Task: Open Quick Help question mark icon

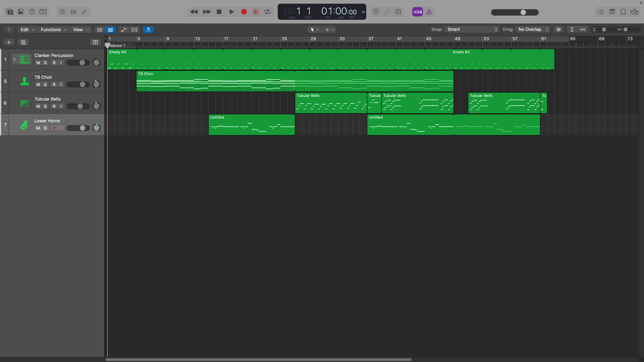Action: (32, 12)
